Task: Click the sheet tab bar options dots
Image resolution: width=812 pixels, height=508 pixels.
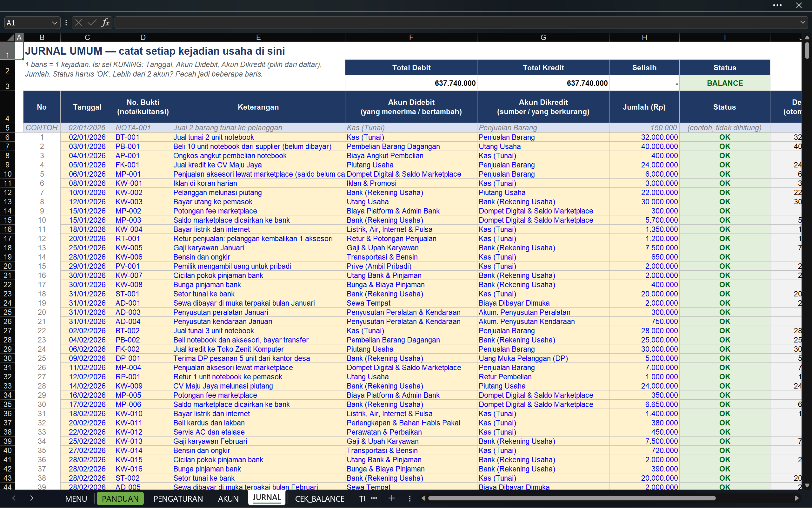Action: pyautogui.click(x=409, y=498)
